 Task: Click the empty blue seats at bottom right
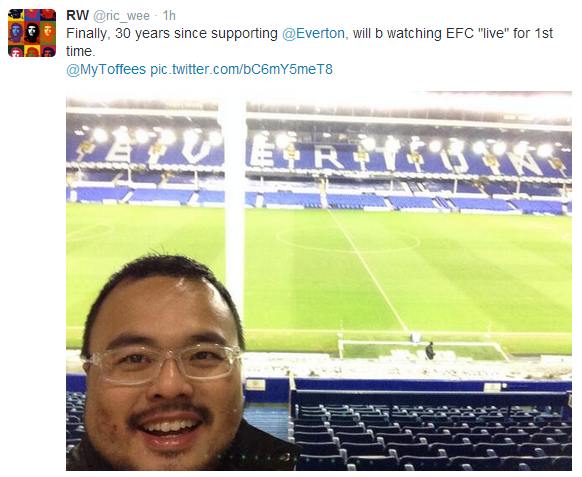pos(431,436)
